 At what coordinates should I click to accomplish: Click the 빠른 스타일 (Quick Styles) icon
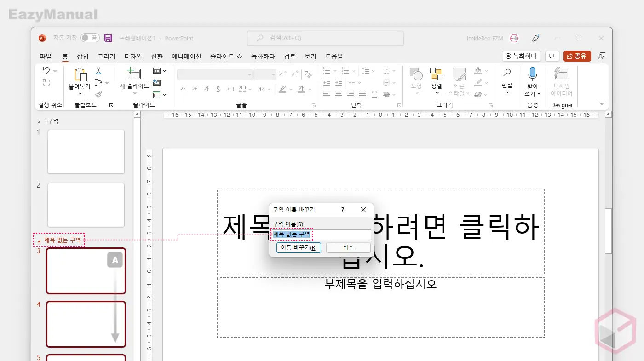pos(459,74)
